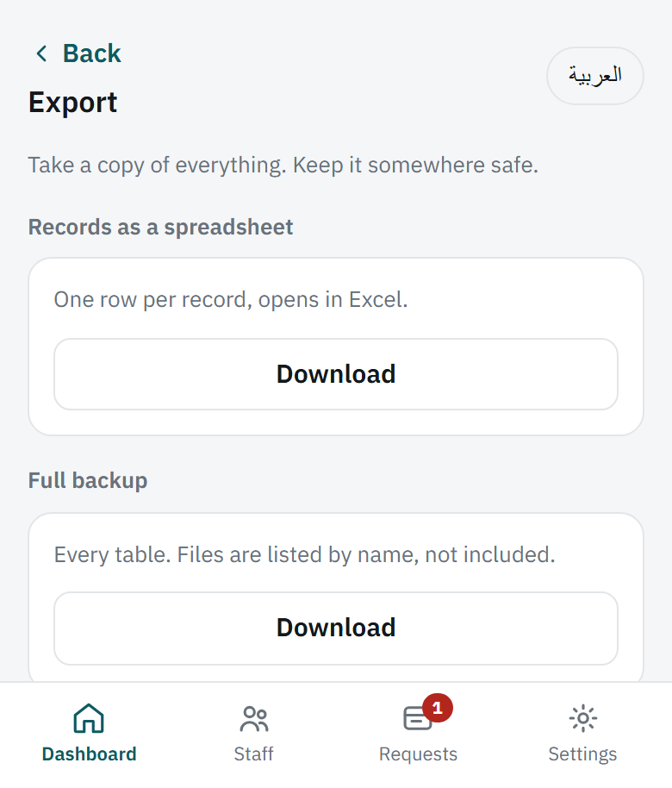Go back using the Back link
This screenshot has height=788, width=672.
click(x=78, y=53)
